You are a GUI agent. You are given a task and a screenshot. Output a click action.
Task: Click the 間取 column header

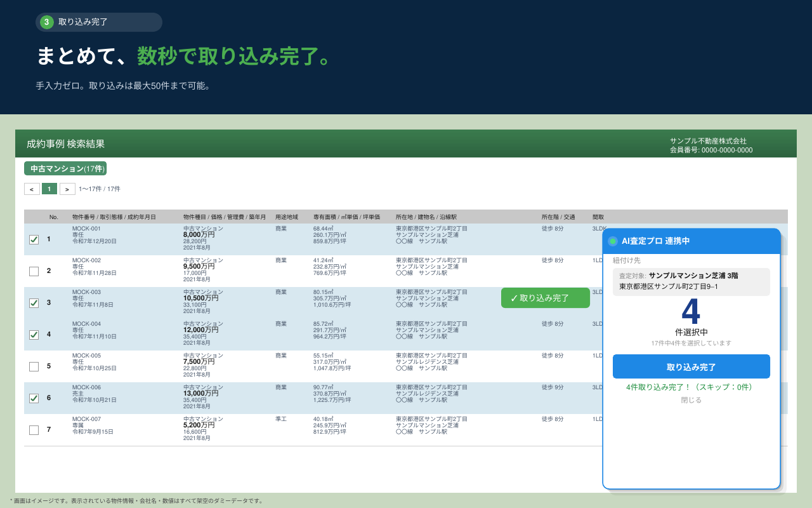(598, 217)
